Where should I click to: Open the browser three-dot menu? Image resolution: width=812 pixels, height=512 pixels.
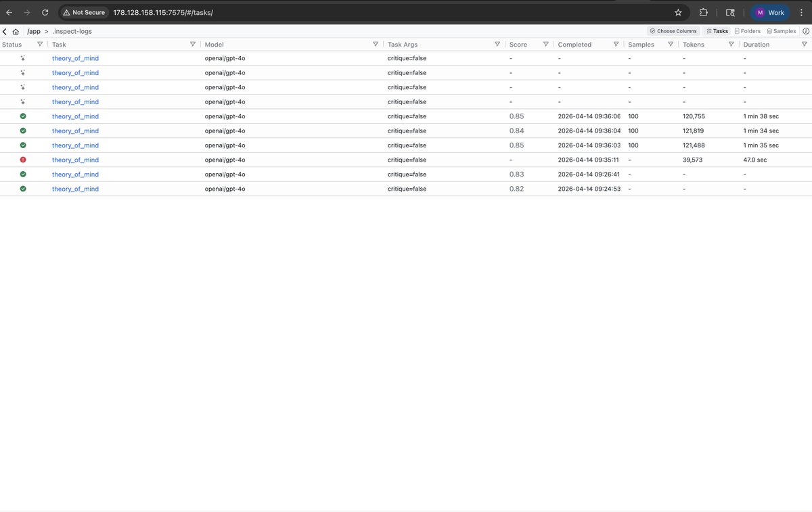(x=800, y=12)
